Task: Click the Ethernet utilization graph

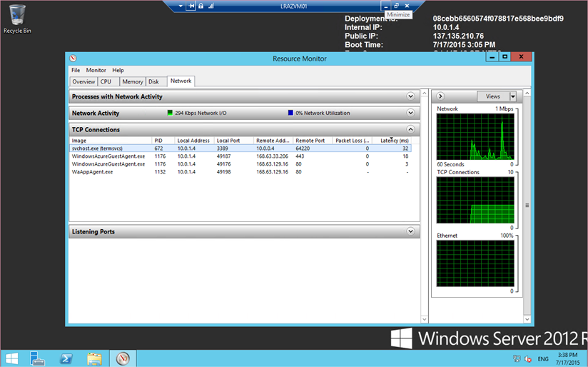Action: click(475, 263)
